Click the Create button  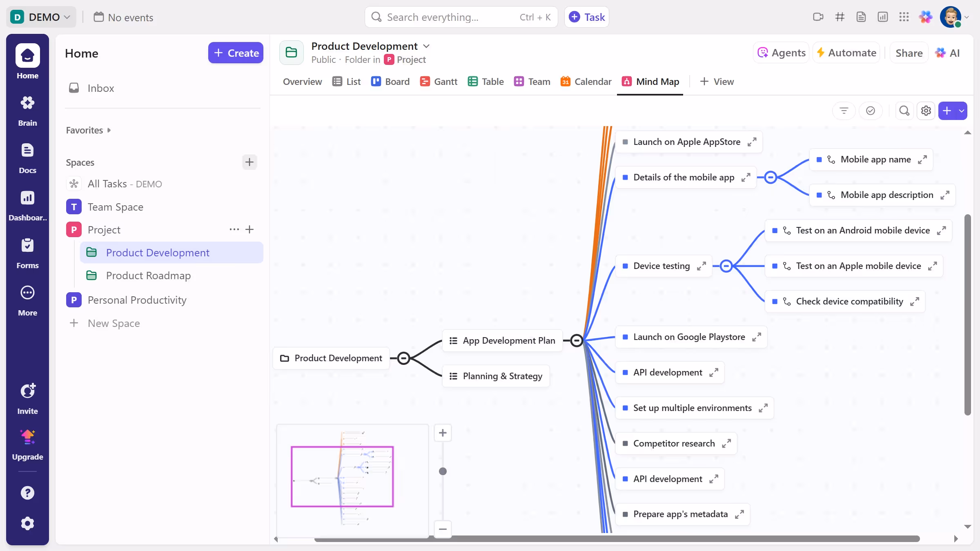(236, 53)
